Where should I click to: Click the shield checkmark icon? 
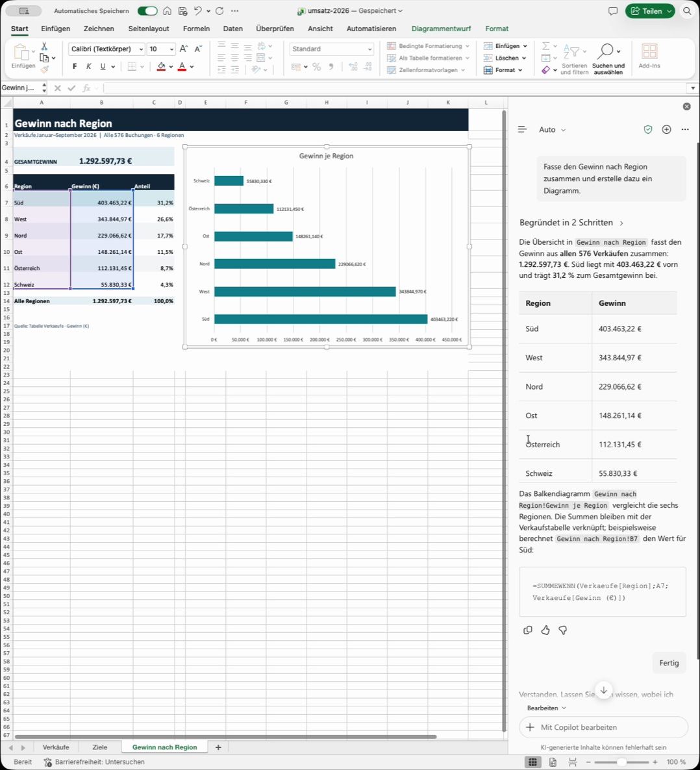648,130
